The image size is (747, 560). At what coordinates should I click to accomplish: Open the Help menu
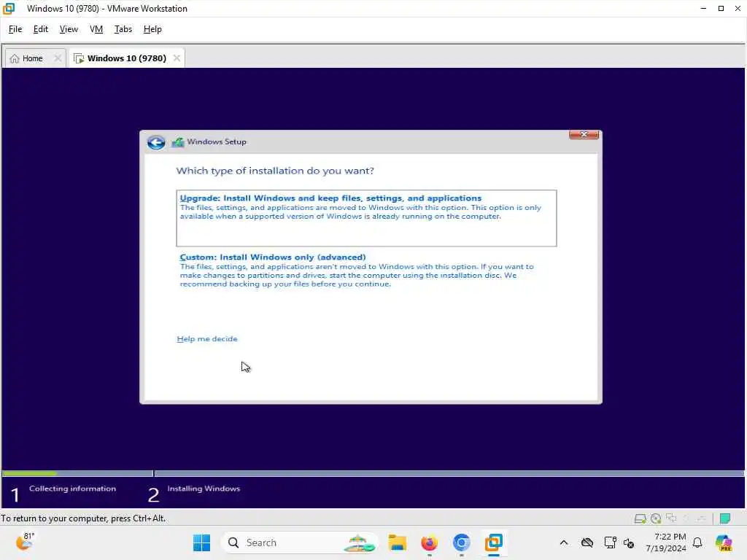point(152,29)
